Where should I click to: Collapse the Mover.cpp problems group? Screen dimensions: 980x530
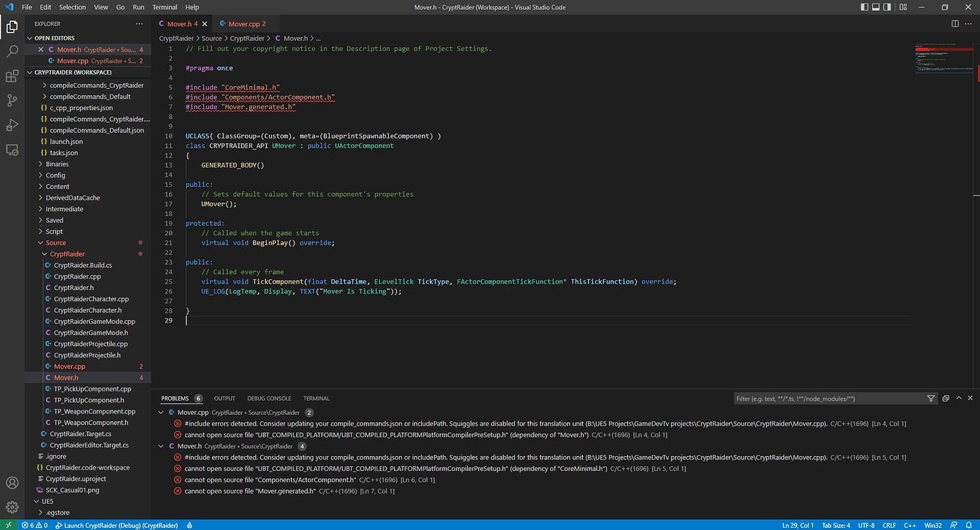pos(161,412)
